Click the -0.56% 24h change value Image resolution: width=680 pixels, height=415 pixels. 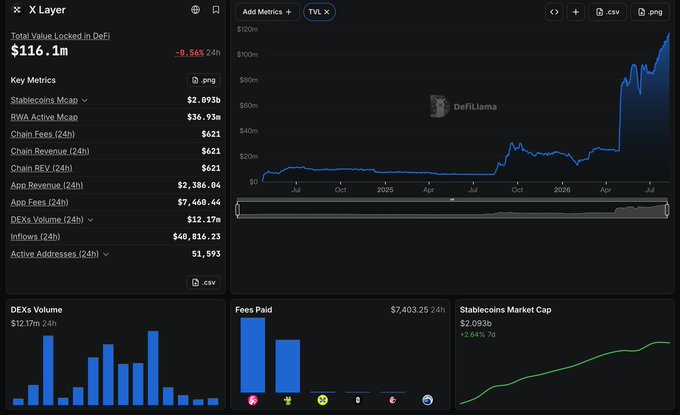click(x=189, y=52)
